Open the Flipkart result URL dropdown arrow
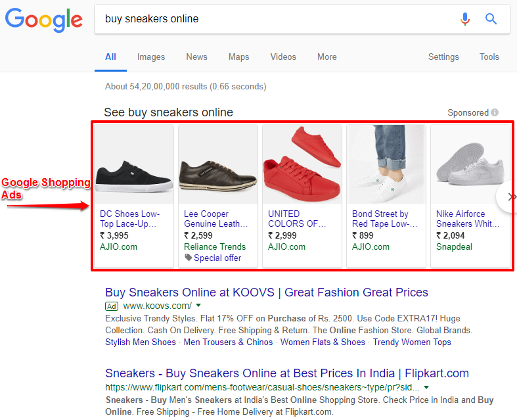517x420 pixels. click(426, 387)
